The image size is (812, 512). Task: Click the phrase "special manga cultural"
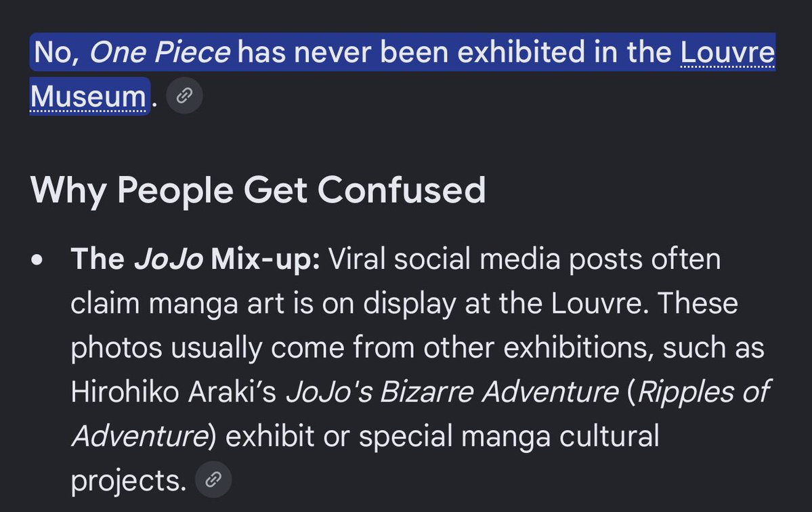509,436
